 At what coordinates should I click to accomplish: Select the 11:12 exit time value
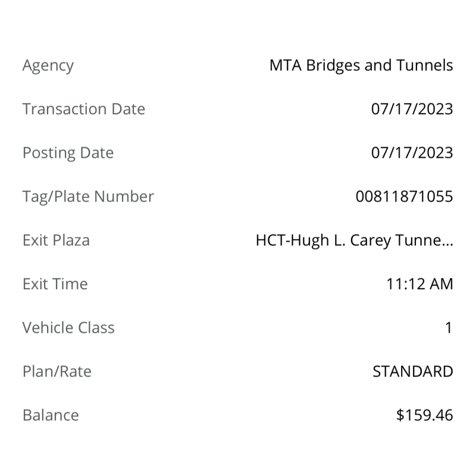[402, 284]
